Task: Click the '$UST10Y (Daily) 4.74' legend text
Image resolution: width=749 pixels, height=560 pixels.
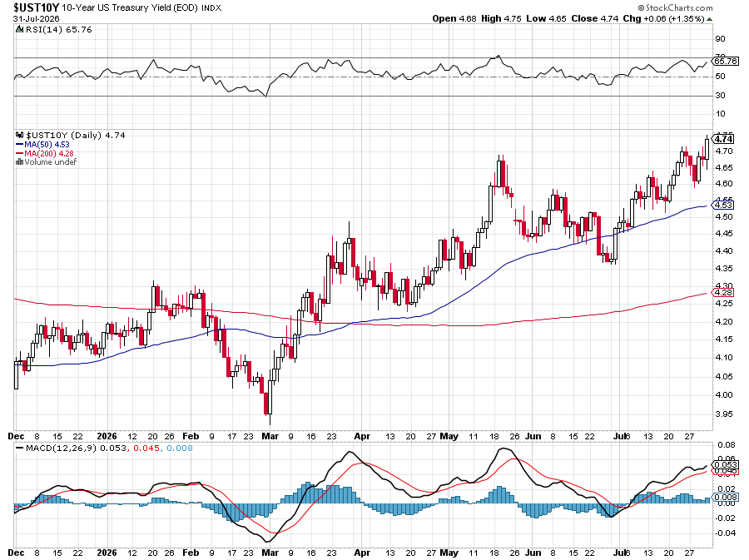Action: coord(76,135)
